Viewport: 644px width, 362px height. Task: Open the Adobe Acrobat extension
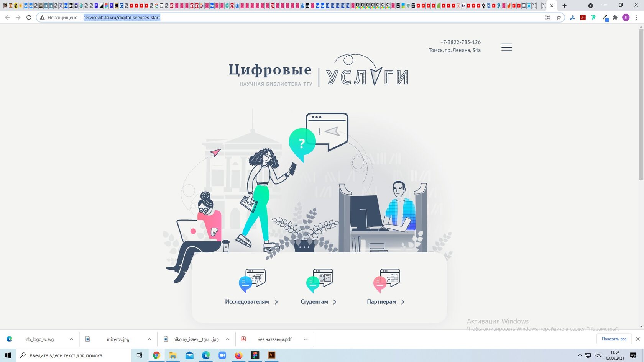coord(583,17)
